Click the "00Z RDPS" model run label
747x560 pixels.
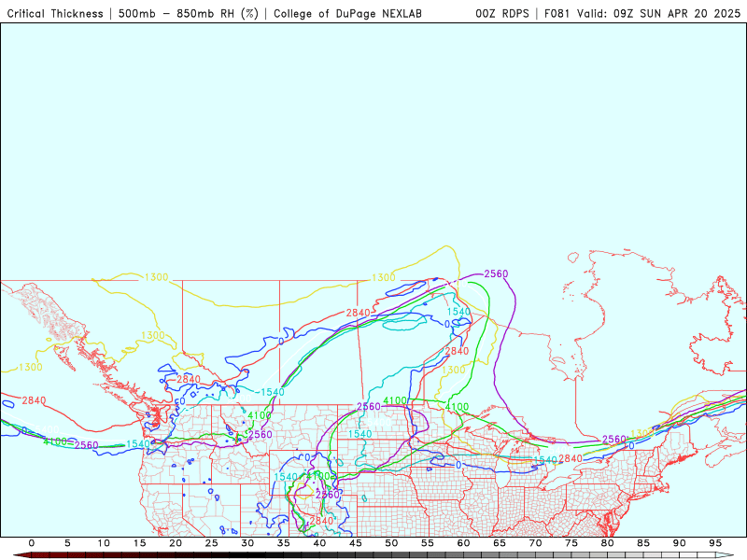[x=502, y=13]
